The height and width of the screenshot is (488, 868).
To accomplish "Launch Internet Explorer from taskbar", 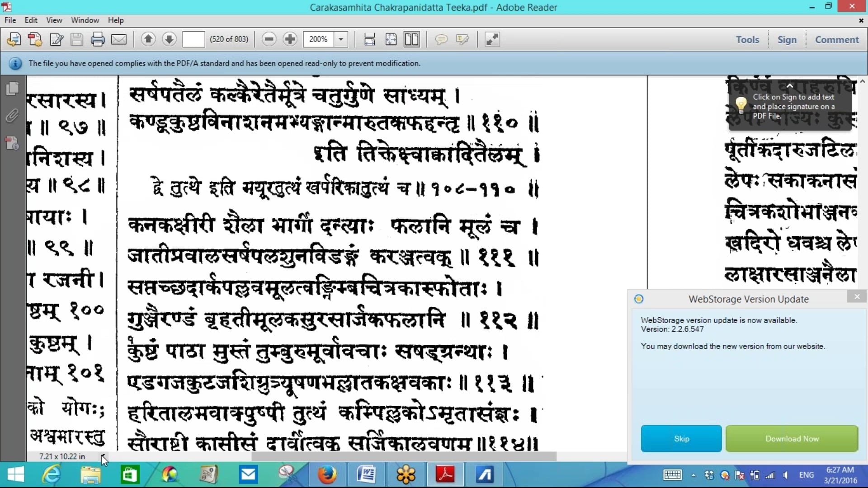I will pos(51,474).
